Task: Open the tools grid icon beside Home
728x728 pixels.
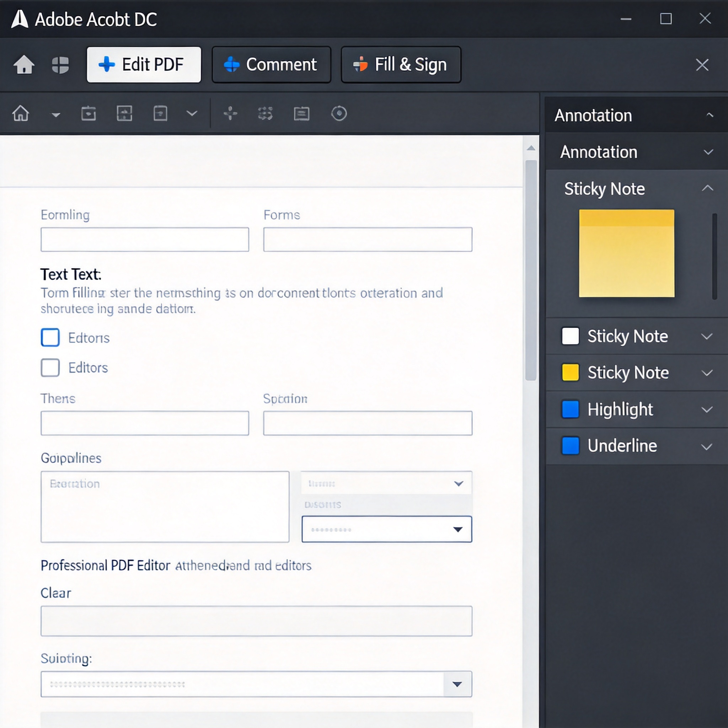Action: click(x=60, y=65)
